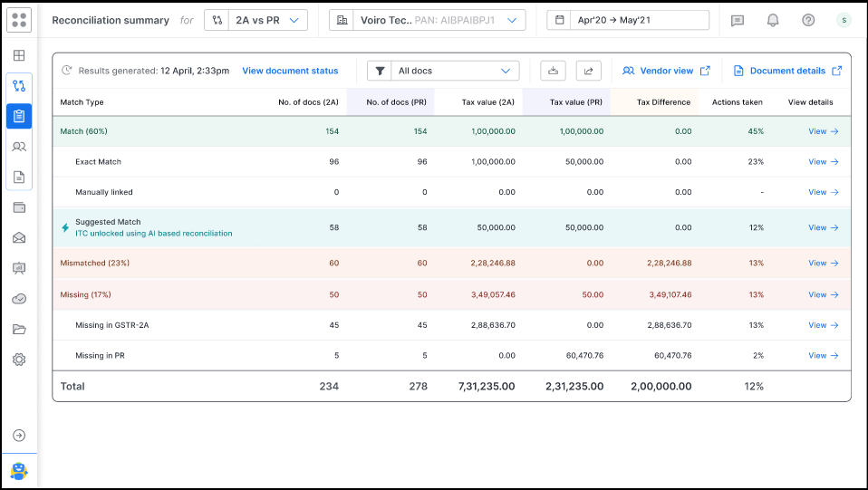Select the highlighted clipboard summary icon
868x490 pixels.
coord(19,116)
